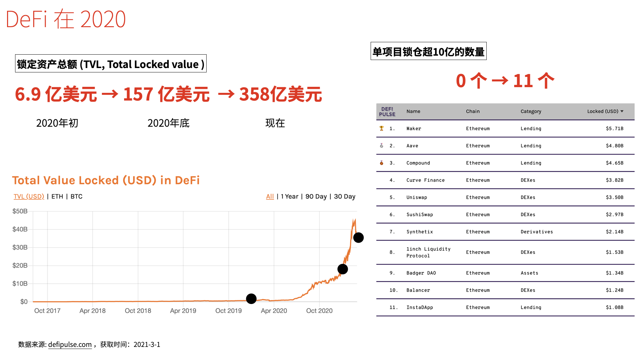This screenshot has height=362, width=644.
Task: Click the Aave row name
Action: click(x=412, y=145)
